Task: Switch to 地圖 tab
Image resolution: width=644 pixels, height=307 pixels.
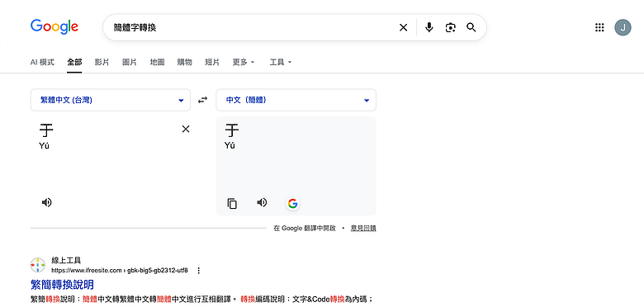Action: tap(158, 62)
